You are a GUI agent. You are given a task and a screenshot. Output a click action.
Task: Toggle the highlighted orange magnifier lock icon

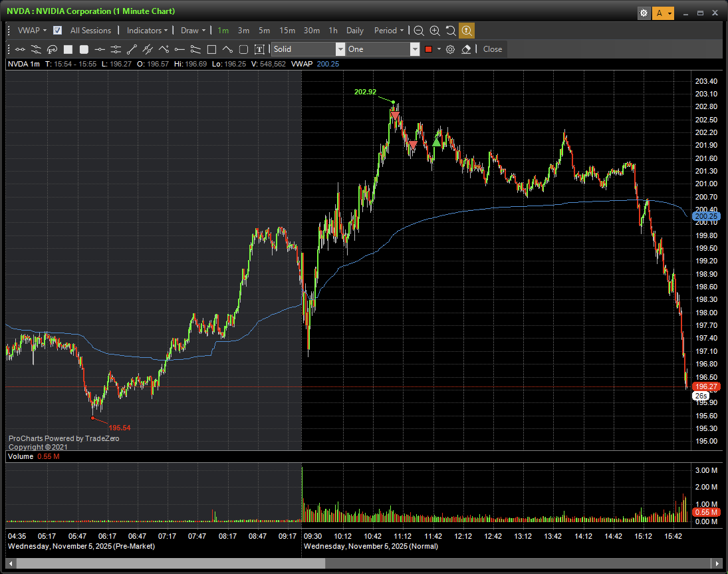[x=467, y=31]
